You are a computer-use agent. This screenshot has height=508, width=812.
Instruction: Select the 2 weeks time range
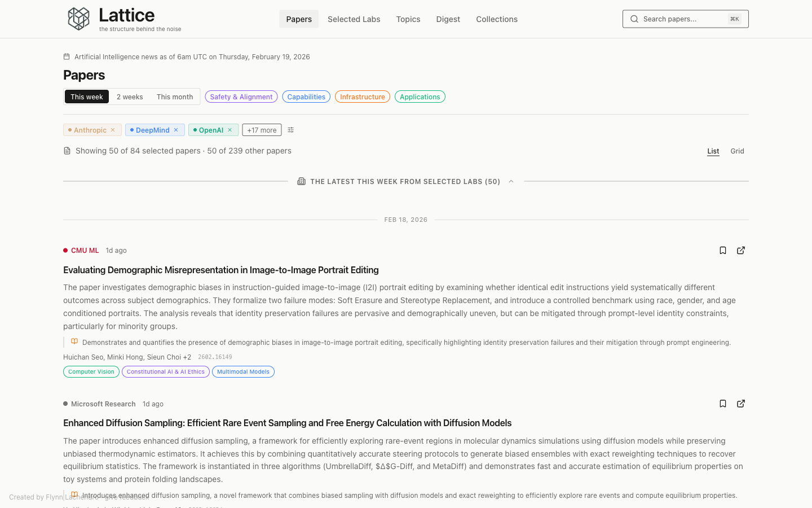[x=130, y=97]
